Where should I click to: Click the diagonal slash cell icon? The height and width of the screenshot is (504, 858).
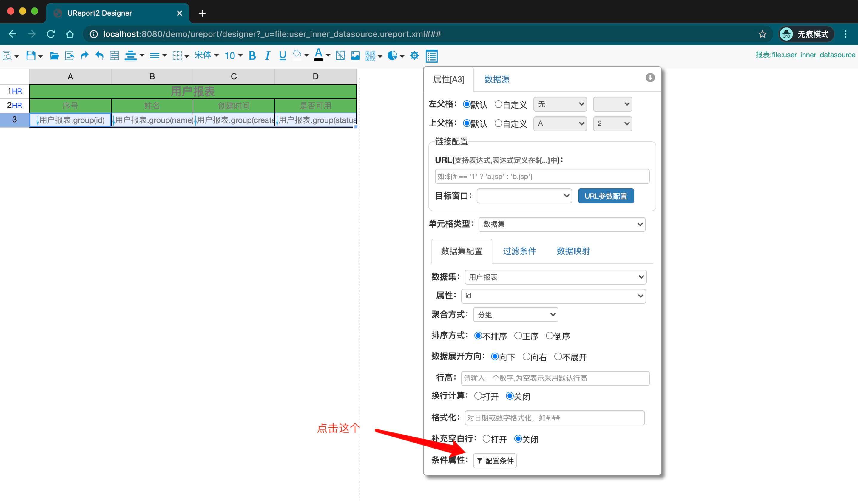pyautogui.click(x=340, y=55)
